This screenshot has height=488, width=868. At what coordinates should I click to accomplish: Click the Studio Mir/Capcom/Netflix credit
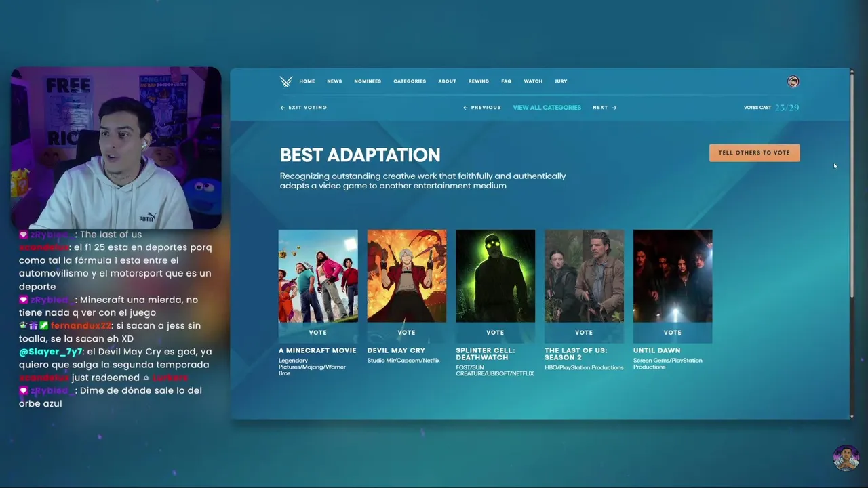[x=403, y=361]
